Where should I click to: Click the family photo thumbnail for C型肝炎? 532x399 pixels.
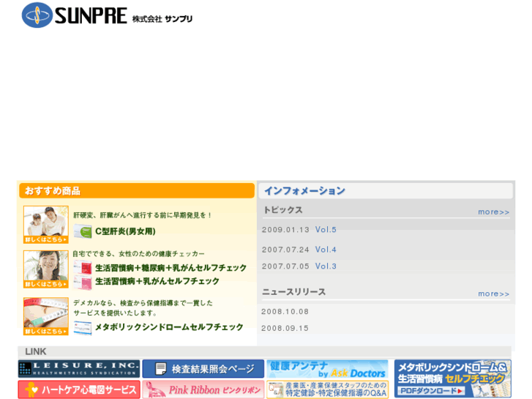point(46,225)
